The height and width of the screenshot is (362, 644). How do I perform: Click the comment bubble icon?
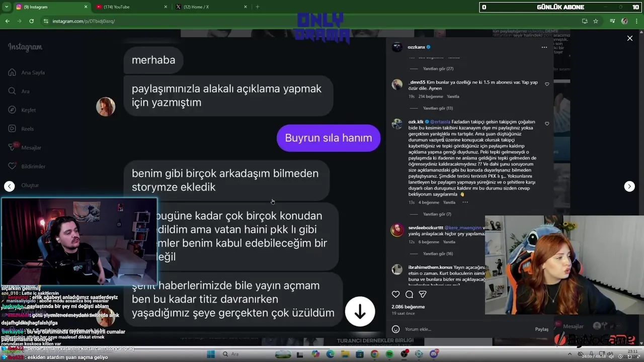(x=409, y=294)
